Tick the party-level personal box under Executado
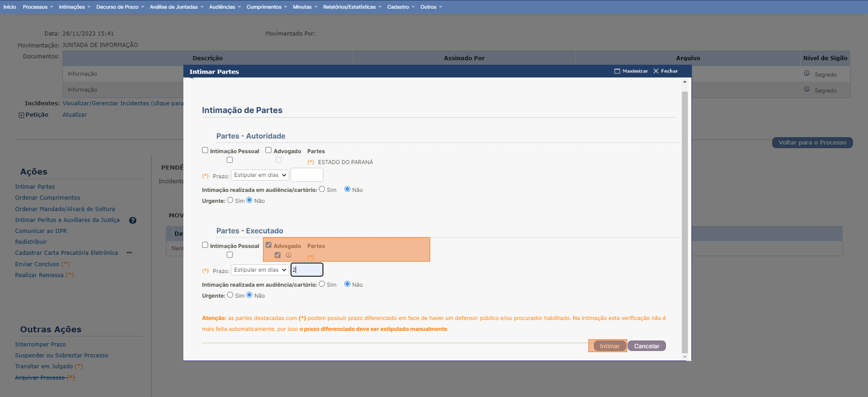The image size is (868, 397). (229, 255)
